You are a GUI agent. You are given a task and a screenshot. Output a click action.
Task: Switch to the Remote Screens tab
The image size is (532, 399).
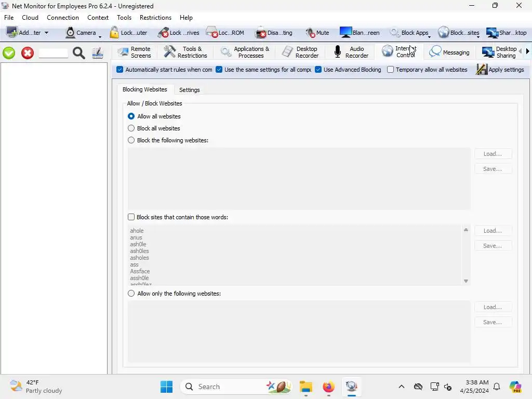(x=134, y=52)
